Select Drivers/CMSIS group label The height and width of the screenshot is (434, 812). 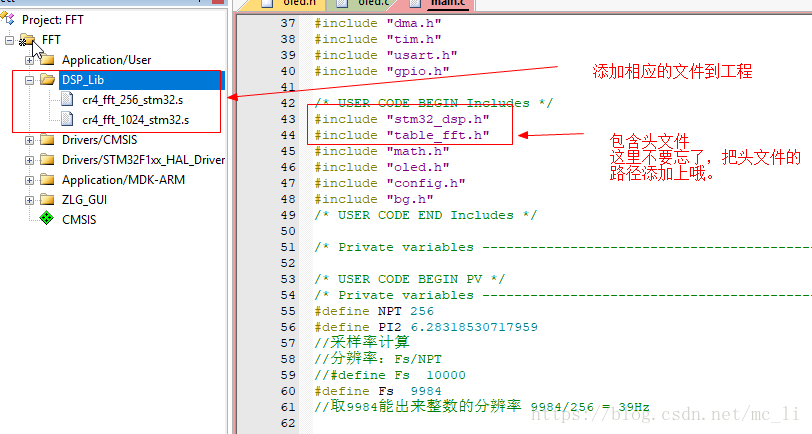coord(99,140)
